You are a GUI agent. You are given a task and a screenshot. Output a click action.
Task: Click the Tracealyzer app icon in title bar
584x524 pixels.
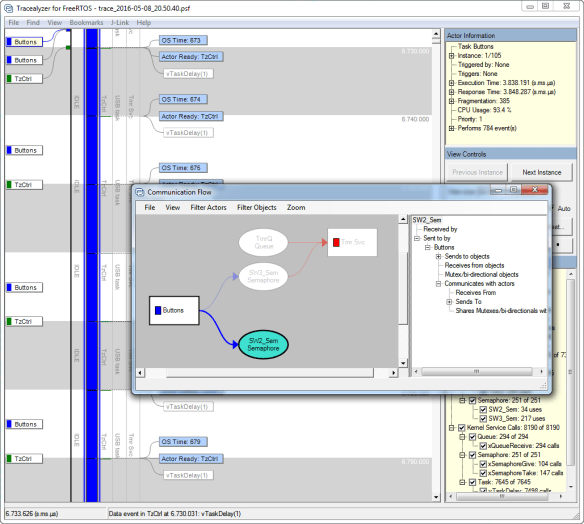coord(9,8)
